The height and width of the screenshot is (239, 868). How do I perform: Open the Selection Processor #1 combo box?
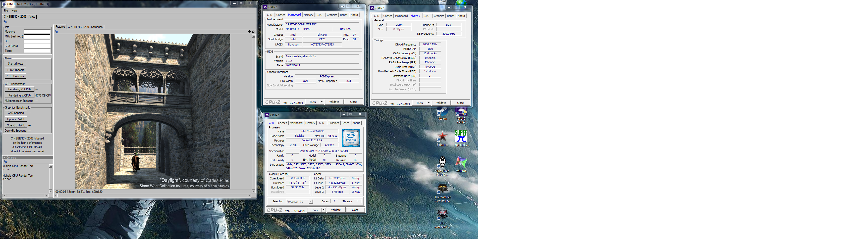[x=299, y=202]
